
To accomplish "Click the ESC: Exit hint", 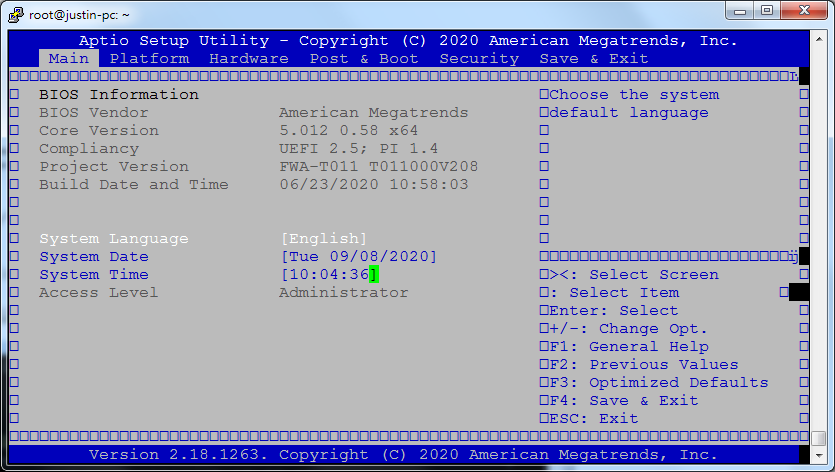I will 593,419.
